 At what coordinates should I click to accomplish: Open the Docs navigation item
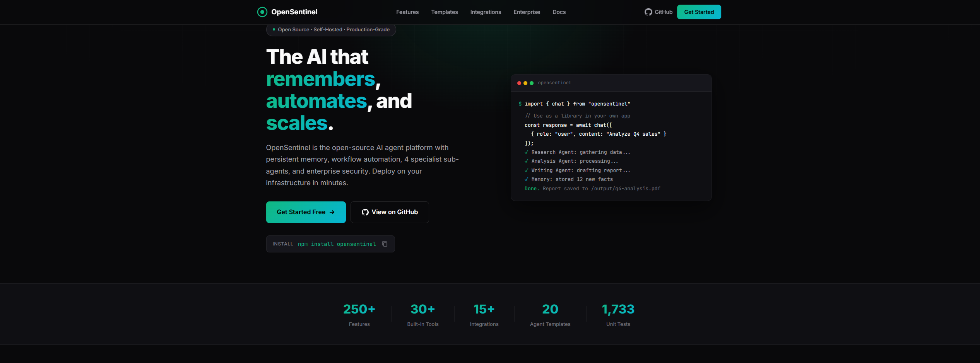point(559,12)
